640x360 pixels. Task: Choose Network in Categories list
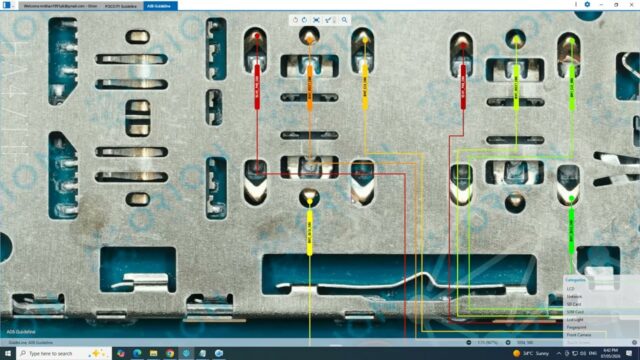pyautogui.click(x=574, y=296)
